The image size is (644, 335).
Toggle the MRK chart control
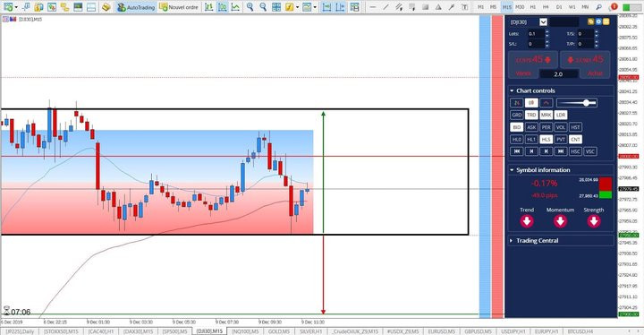[546, 115]
